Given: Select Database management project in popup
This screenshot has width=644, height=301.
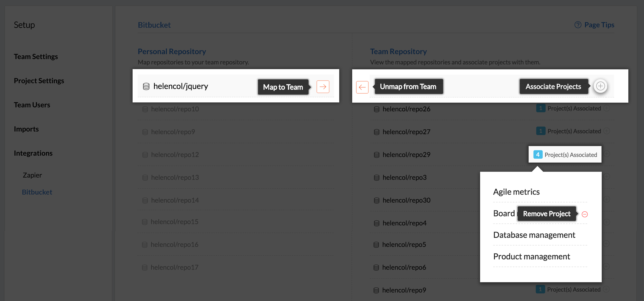Looking at the screenshot, I should [x=534, y=235].
